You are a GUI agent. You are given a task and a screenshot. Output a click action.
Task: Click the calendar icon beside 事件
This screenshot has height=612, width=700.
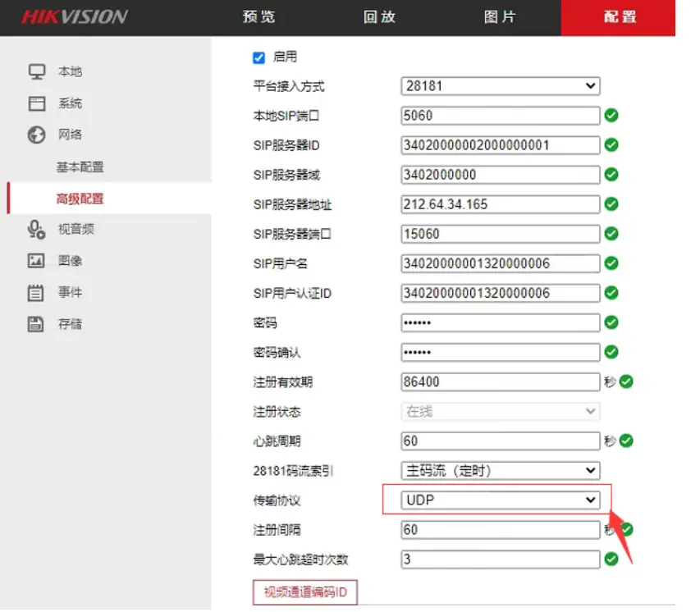coord(36,293)
